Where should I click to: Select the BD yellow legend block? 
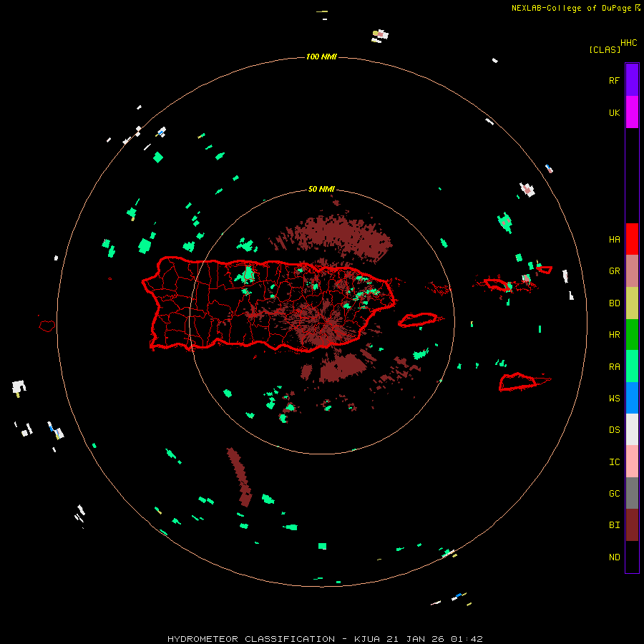click(632, 303)
